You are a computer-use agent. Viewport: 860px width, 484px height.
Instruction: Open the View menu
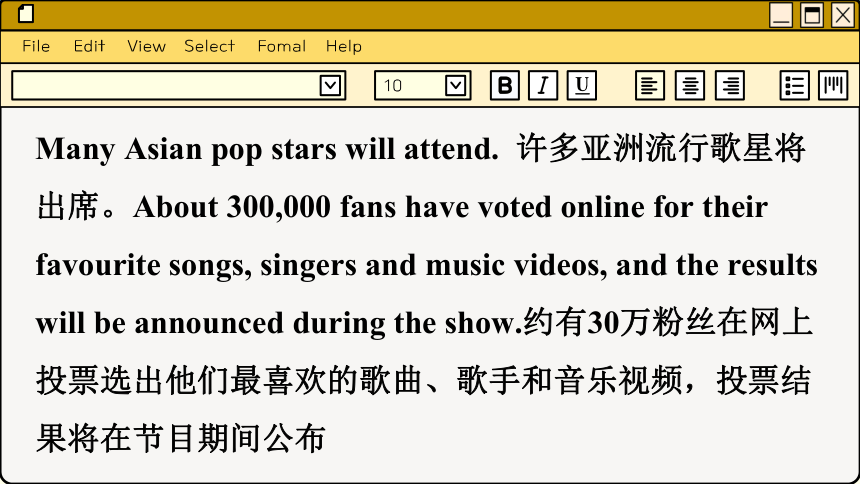tap(146, 46)
